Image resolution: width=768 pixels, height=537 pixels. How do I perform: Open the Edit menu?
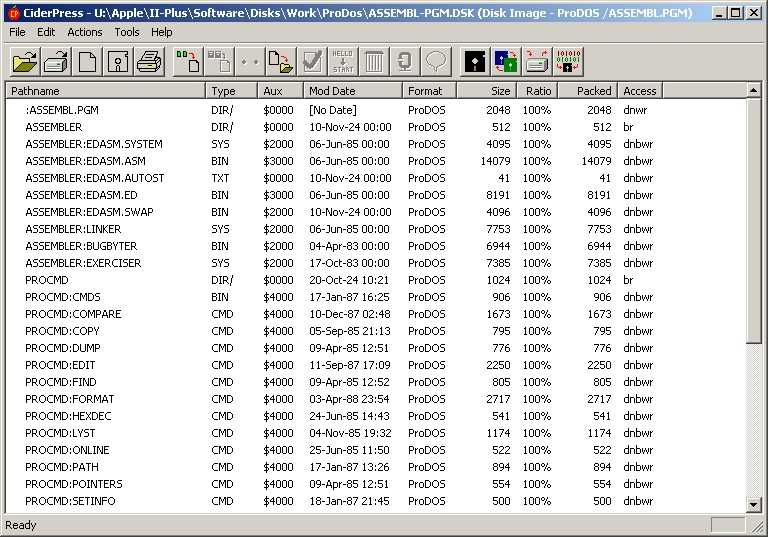[x=46, y=32]
